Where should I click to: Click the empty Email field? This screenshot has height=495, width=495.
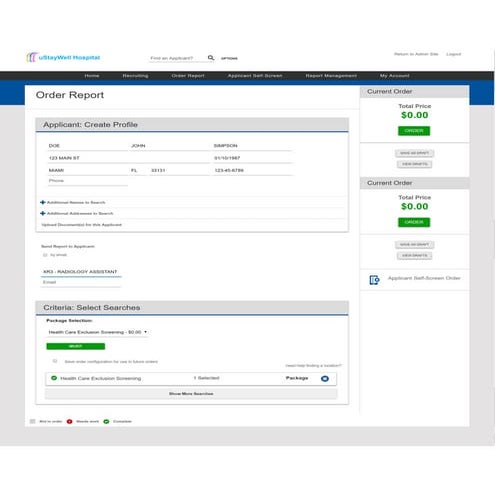click(x=81, y=282)
